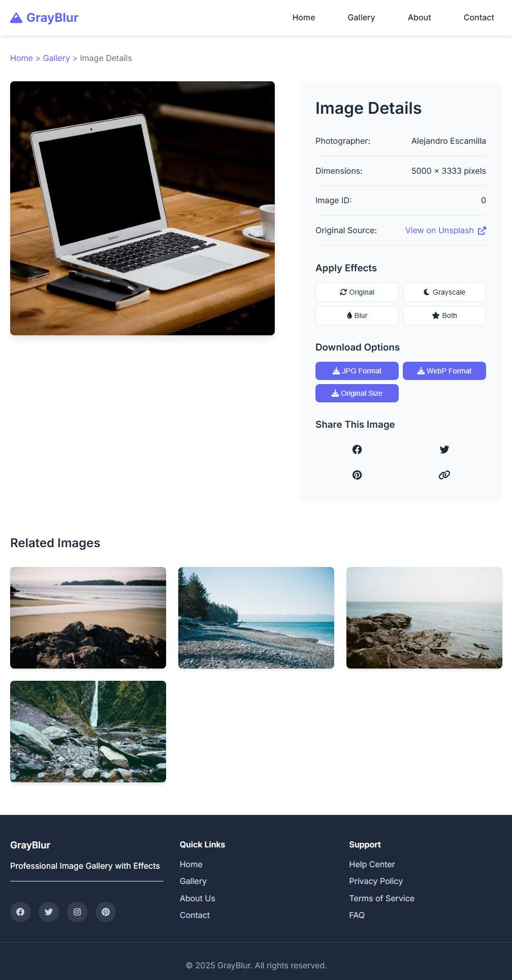Open footer Facebook social icon
The height and width of the screenshot is (980, 512).
[20, 912]
